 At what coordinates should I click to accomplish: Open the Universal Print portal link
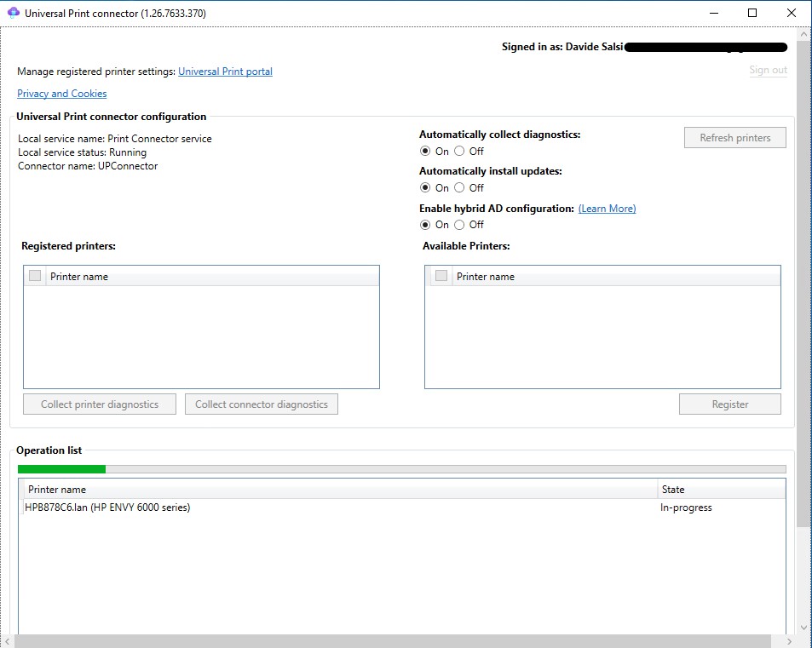click(225, 72)
